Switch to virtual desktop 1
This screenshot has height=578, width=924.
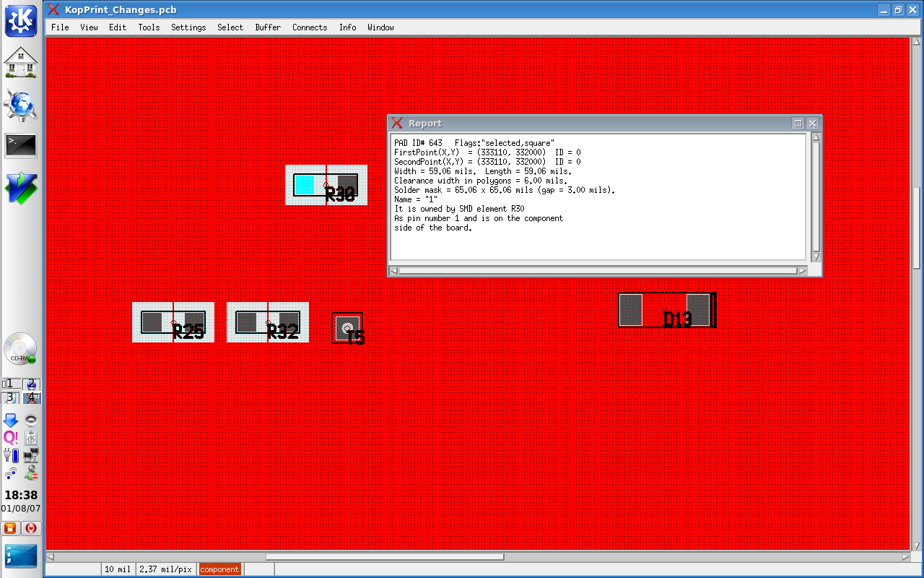10,384
